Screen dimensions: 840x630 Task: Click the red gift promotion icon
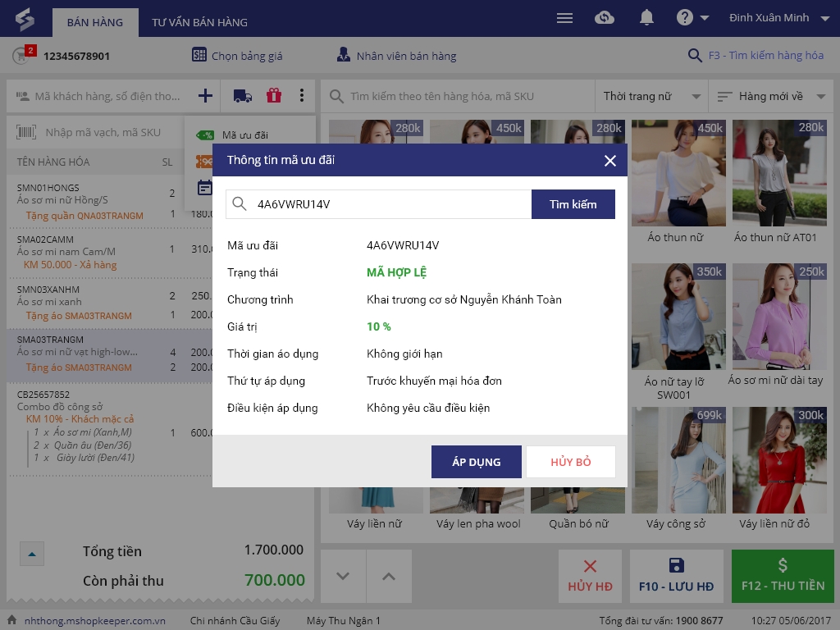[x=274, y=96]
